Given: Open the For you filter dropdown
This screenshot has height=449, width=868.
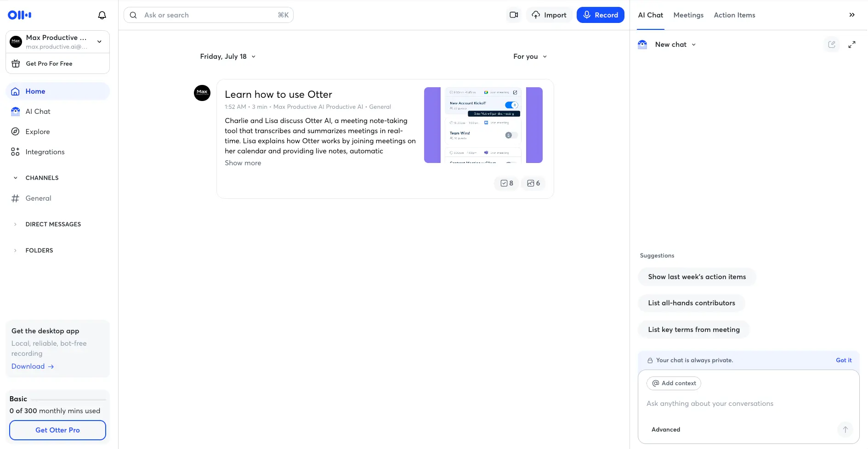Looking at the screenshot, I should pos(530,56).
